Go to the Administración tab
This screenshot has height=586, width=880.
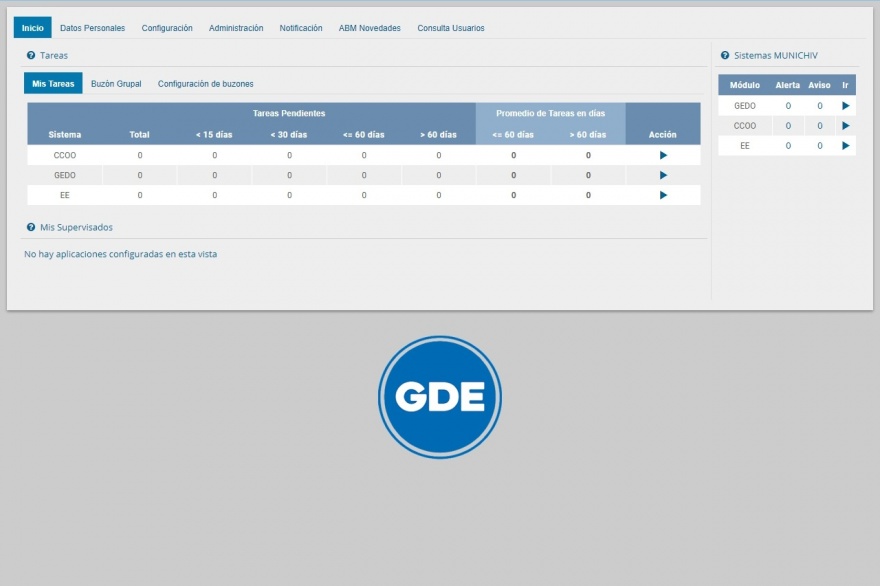236,28
